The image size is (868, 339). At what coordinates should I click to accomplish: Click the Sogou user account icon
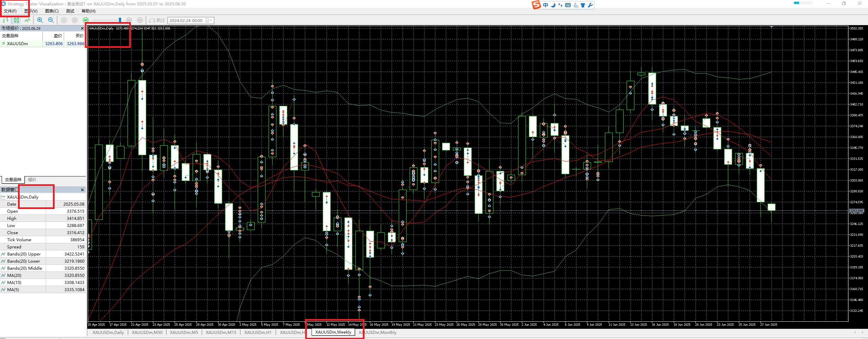pyautogui.click(x=575, y=5)
